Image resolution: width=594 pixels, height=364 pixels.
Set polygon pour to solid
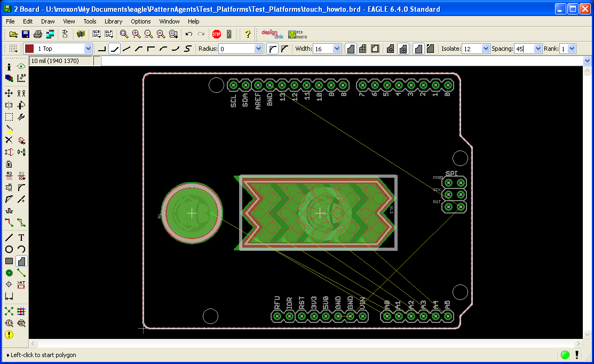click(x=351, y=49)
